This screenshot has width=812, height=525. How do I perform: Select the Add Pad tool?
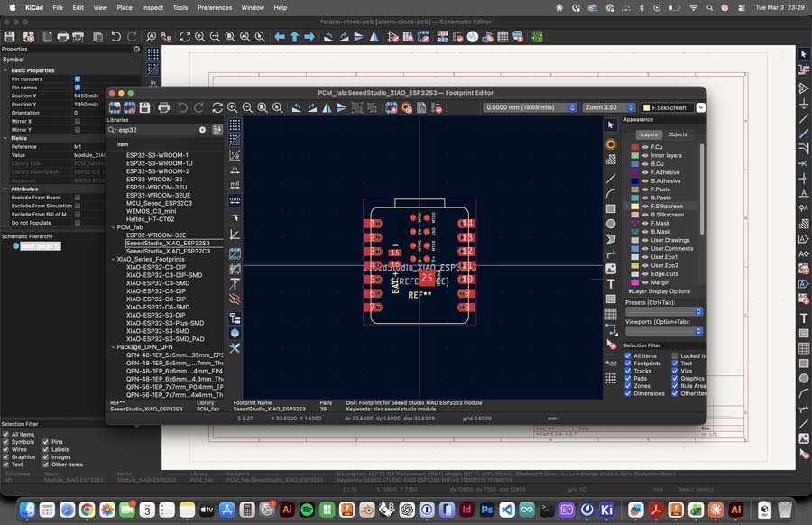click(x=611, y=144)
